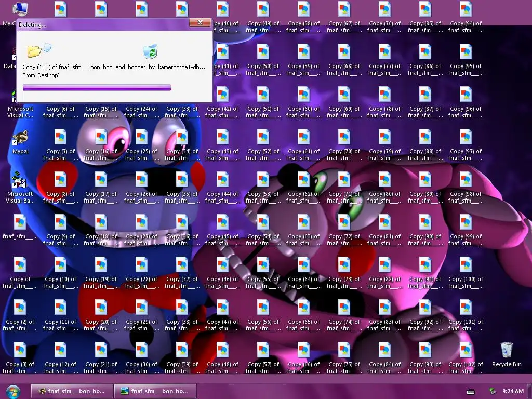Select Copy (71) of fnaf_sfm icon

(344, 188)
